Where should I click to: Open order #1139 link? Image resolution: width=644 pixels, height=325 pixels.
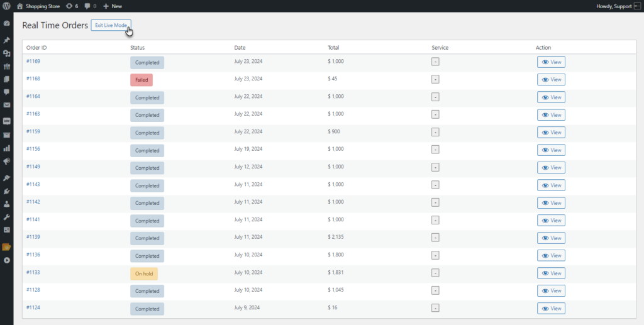[33, 237]
